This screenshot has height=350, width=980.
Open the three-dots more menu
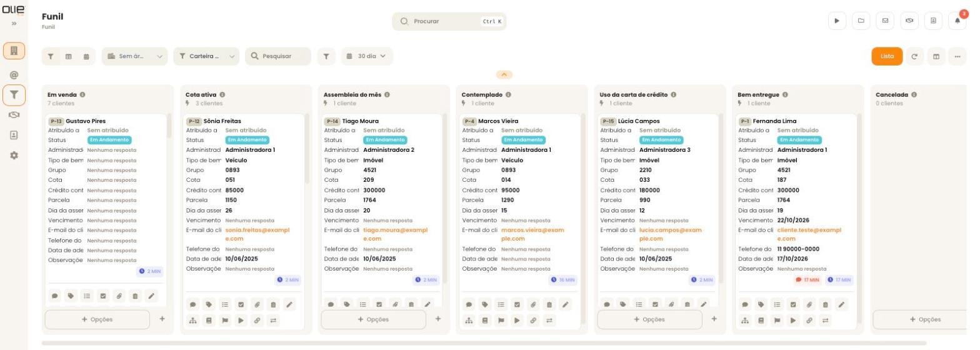point(957,56)
